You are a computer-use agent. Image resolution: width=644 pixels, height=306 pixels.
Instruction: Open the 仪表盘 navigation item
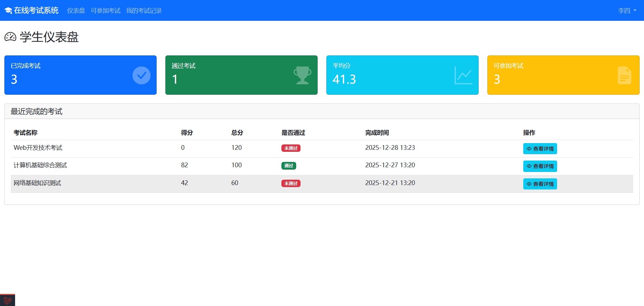(x=76, y=11)
